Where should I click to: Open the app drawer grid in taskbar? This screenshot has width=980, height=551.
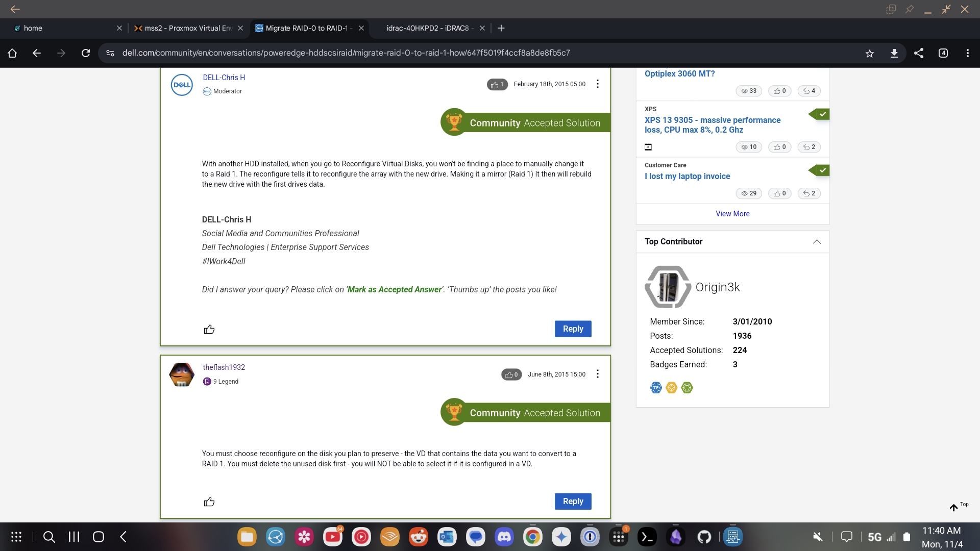16,537
